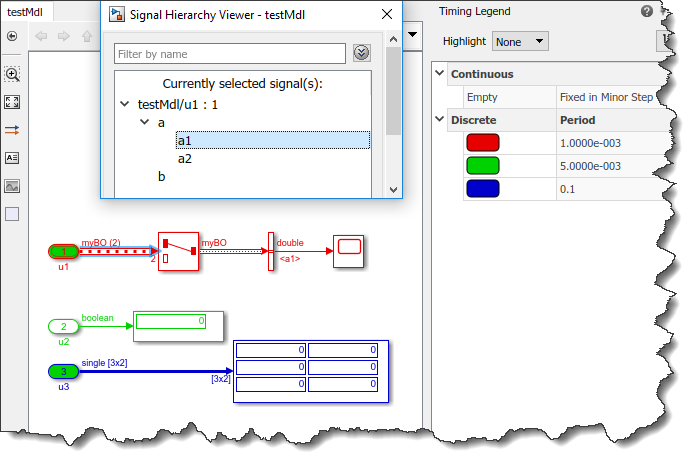This screenshot has width=700, height=469.
Task: Click the Scope block in the model
Action: (x=348, y=252)
